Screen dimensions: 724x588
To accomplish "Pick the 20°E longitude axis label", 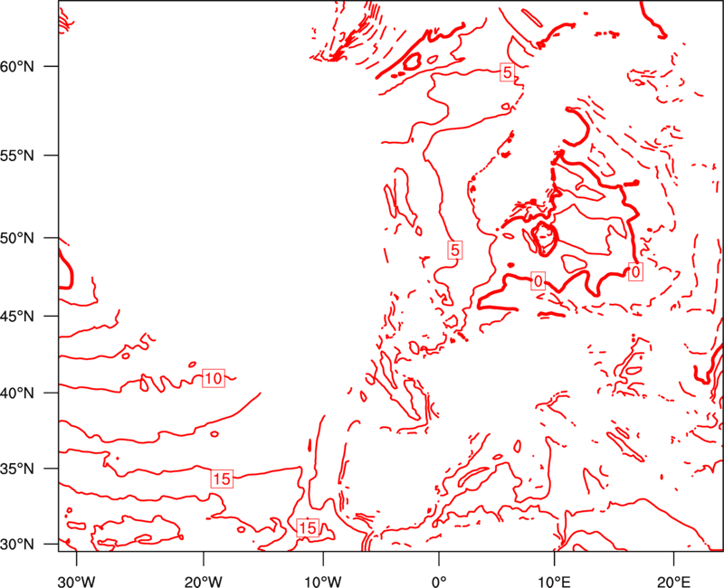I will coord(673,582).
